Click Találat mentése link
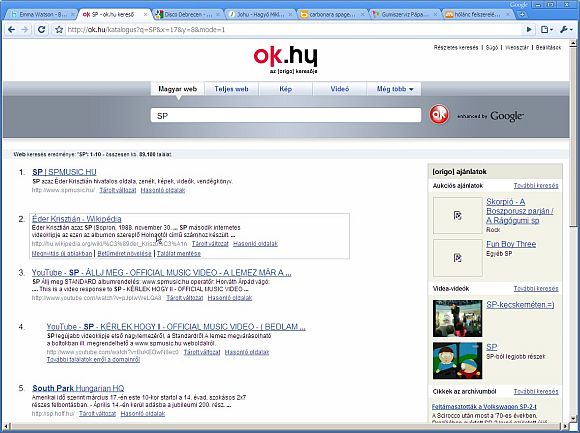This screenshot has height=433, width=580. point(179,254)
